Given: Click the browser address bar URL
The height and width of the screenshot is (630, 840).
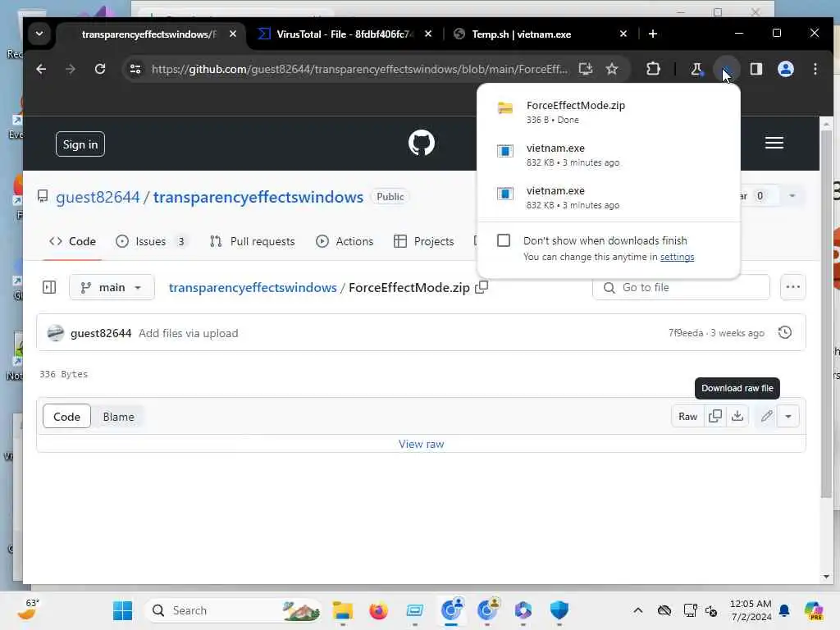Looking at the screenshot, I should pyautogui.click(x=359, y=69).
